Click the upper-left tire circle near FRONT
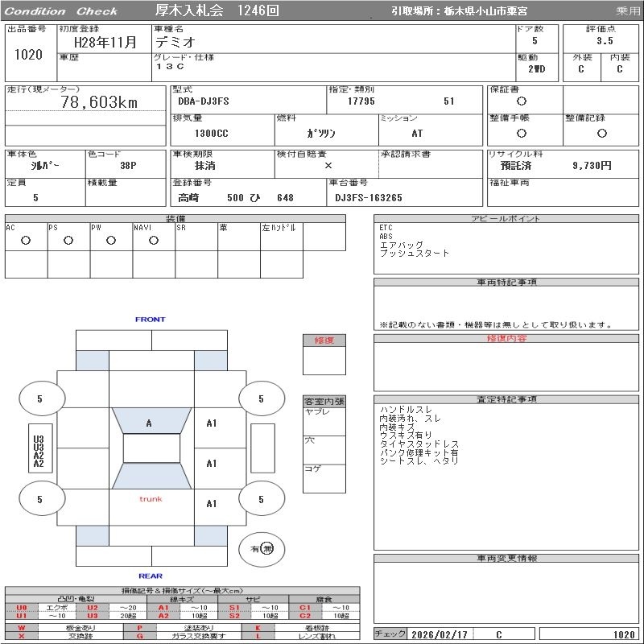This screenshot has width=644, height=644. (x=41, y=398)
